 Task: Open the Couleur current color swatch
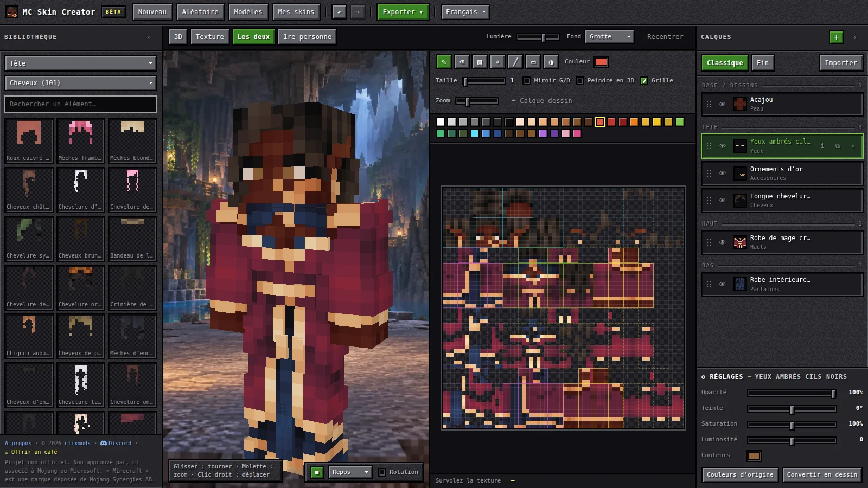tap(601, 62)
